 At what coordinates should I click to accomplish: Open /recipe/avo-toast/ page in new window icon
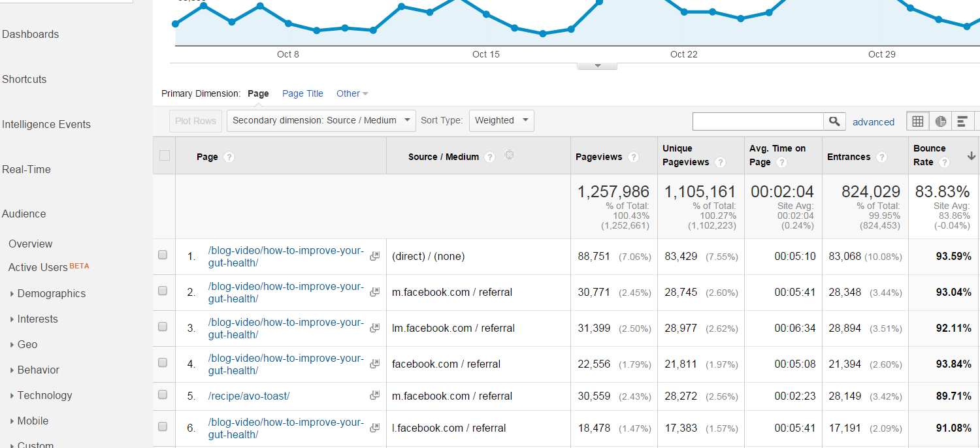374,396
